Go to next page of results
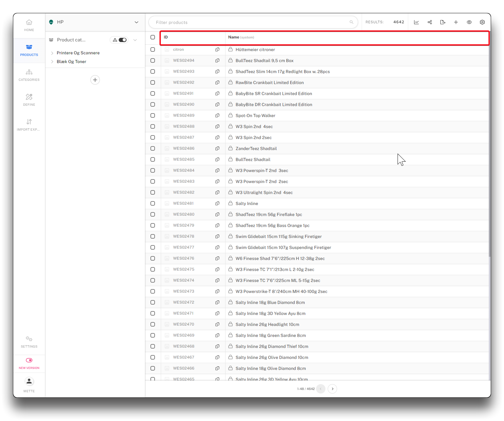Image resolution: width=504 pixels, height=421 pixels. 332,389
